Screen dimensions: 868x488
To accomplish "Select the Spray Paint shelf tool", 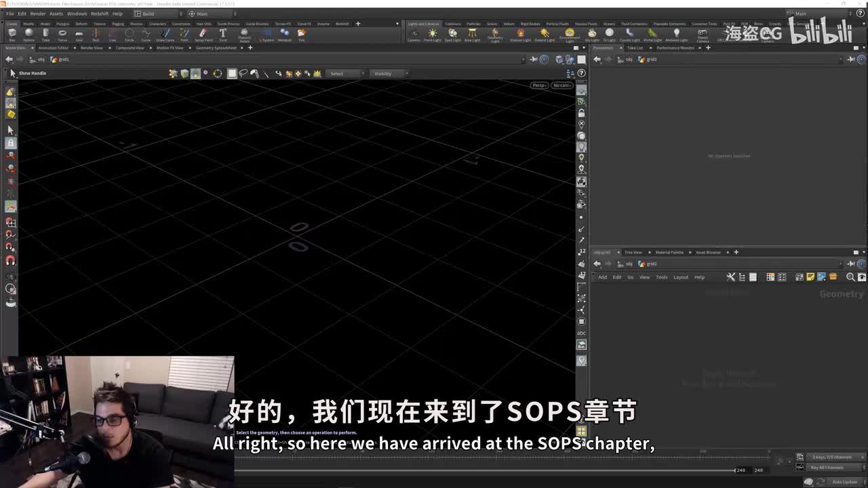I will pos(203,34).
